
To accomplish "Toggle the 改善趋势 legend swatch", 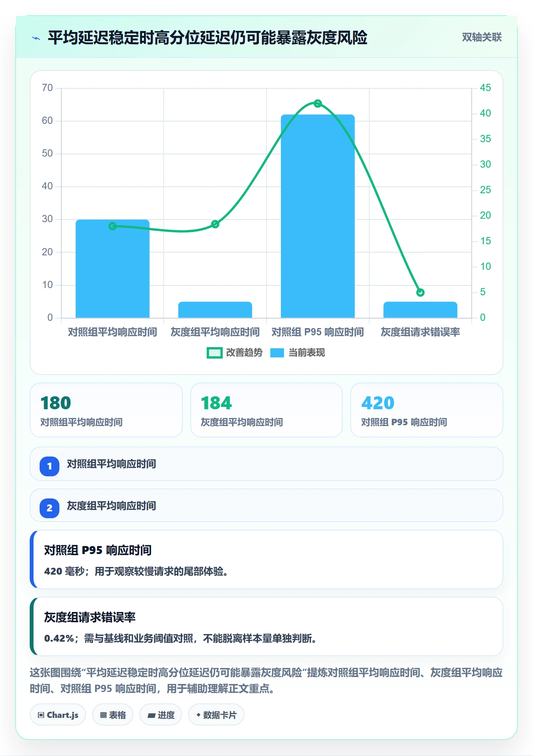I will pos(214,353).
